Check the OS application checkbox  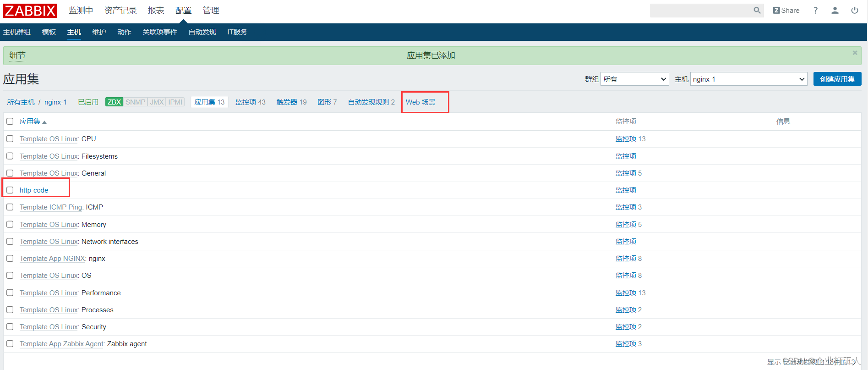pos(10,276)
